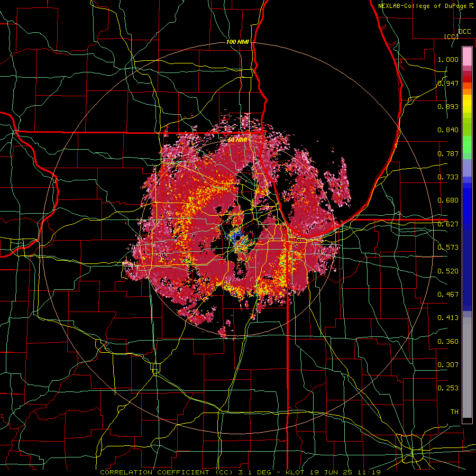
Task: Select the 0.627 scale value
Action: pyautogui.click(x=448, y=224)
